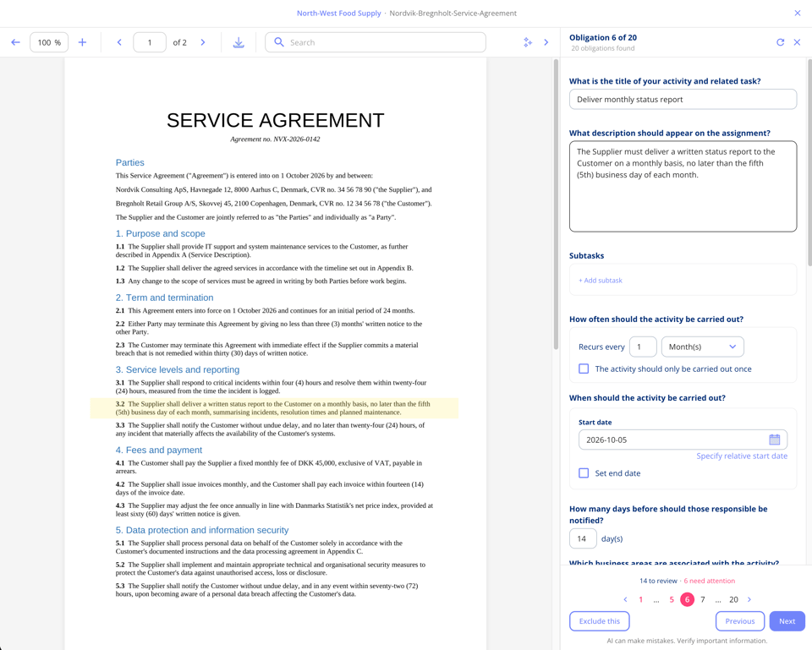Click the '+ Add subtask' link
The width and height of the screenshot is (812, 650).
point(601,280)
